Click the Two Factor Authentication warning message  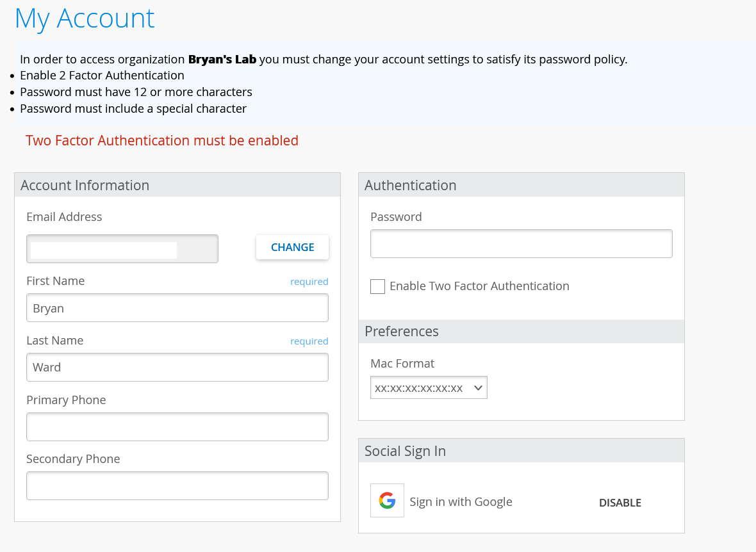pyautogui.click(x=161, y=140)
